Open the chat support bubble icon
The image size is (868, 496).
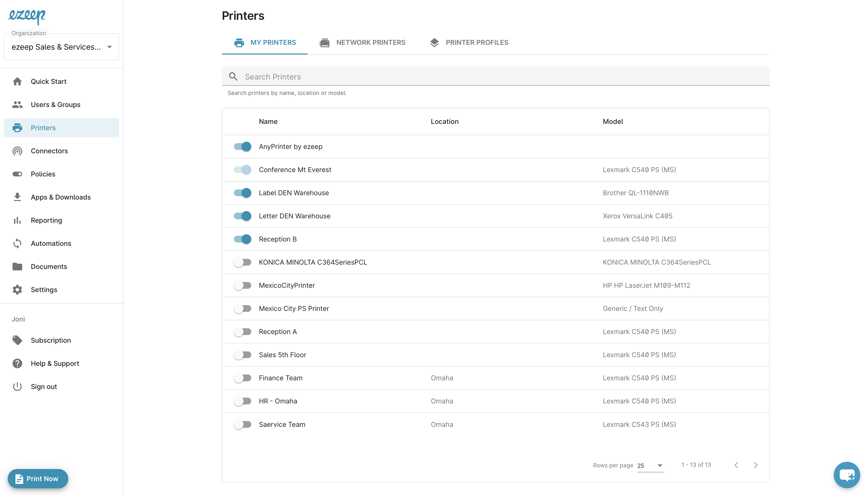point(847,475)
